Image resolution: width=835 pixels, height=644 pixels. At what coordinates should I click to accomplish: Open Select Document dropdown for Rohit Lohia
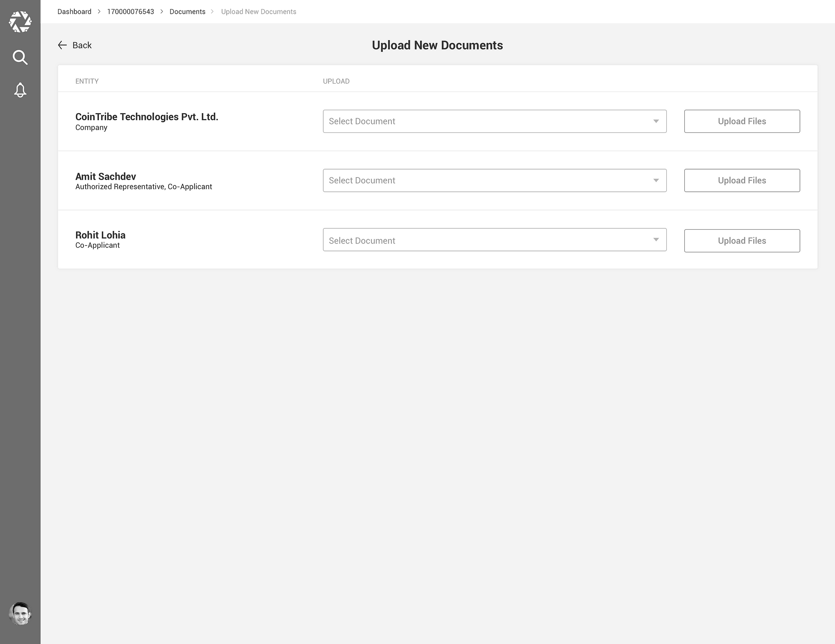pyautogui.click(x=495, y=240)
